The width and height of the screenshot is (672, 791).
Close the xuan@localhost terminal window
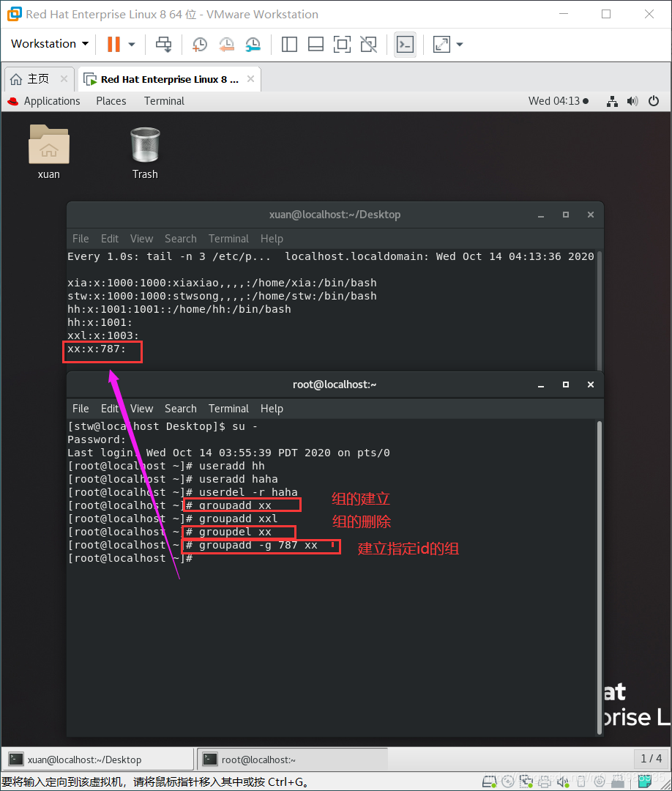590,215
